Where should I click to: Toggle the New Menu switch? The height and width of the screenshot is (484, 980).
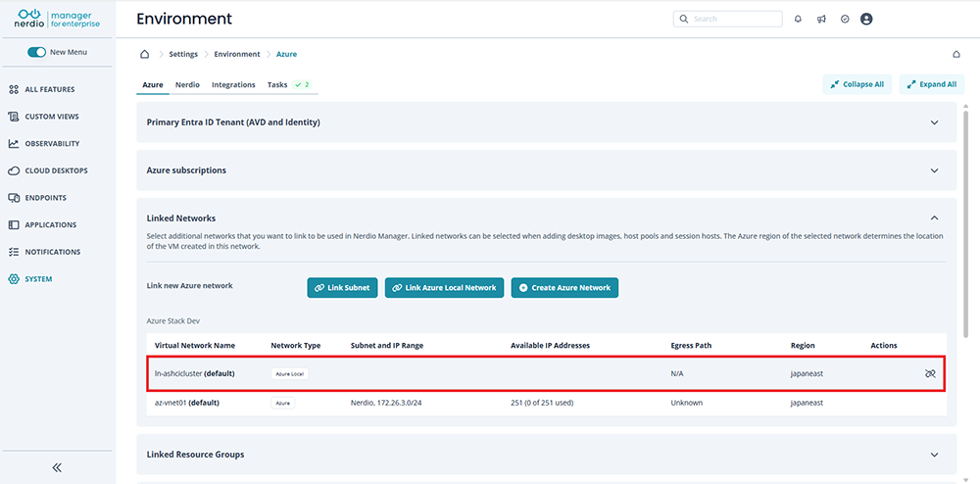pyautogui.click(x=37, y=53)
